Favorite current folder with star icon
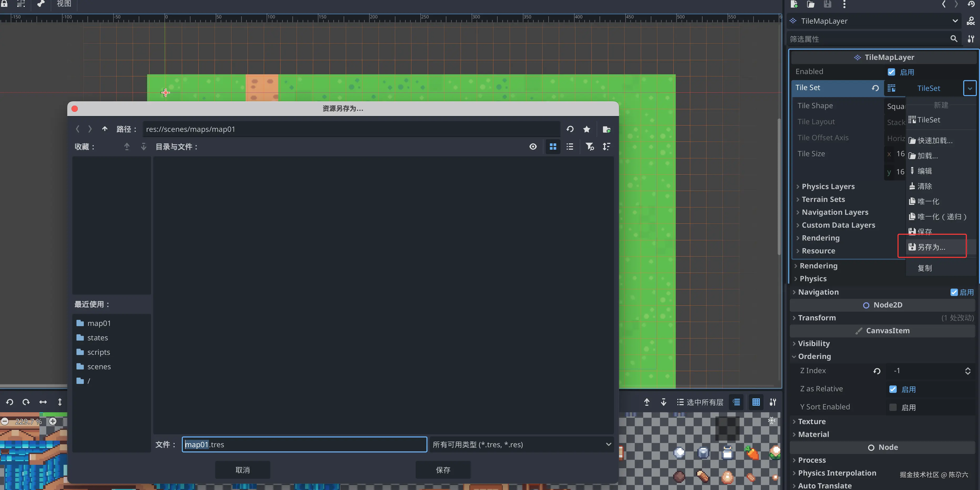Image resolution: width=980 pixels, height=490 pixels. [x=587, y=129]
